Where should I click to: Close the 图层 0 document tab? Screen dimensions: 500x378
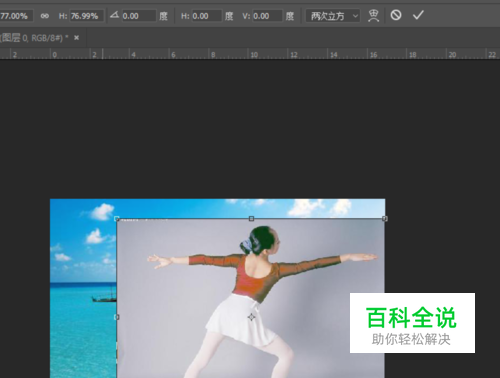click(76, 38)
